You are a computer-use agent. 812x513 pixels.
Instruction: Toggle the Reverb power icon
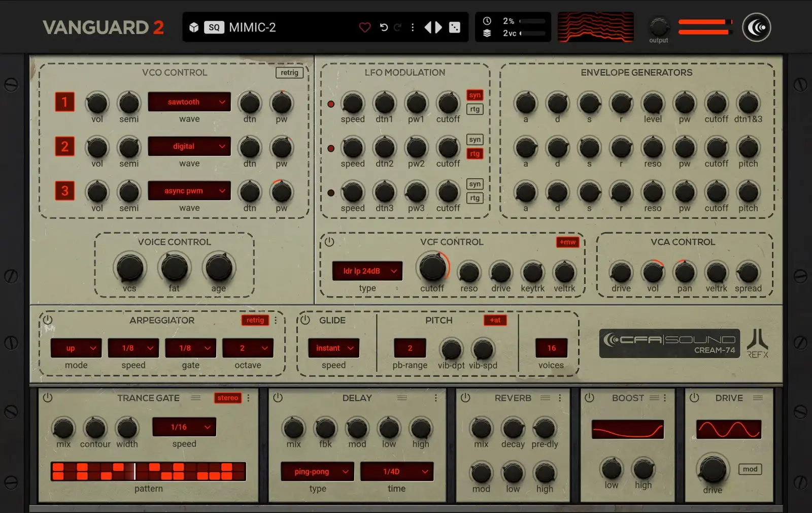(x=465, y=398)
